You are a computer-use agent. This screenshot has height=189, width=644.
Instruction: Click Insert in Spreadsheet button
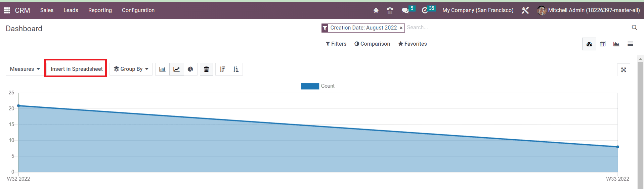[x=77, y=69]
